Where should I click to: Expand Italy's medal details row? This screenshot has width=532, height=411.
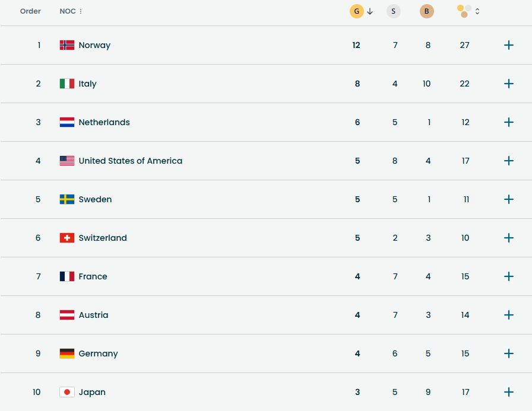(x=508, y=84)
